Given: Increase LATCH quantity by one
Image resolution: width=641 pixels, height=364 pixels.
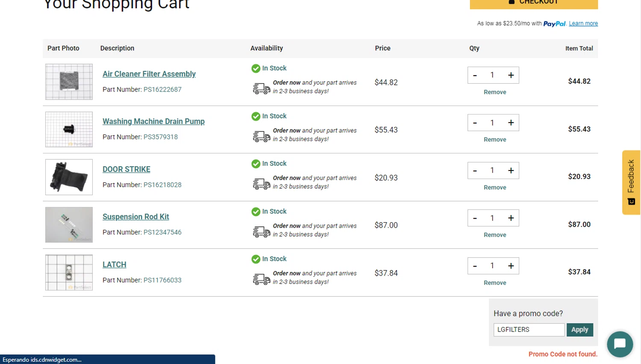Looking at the screenshot, I should (511, 266).
